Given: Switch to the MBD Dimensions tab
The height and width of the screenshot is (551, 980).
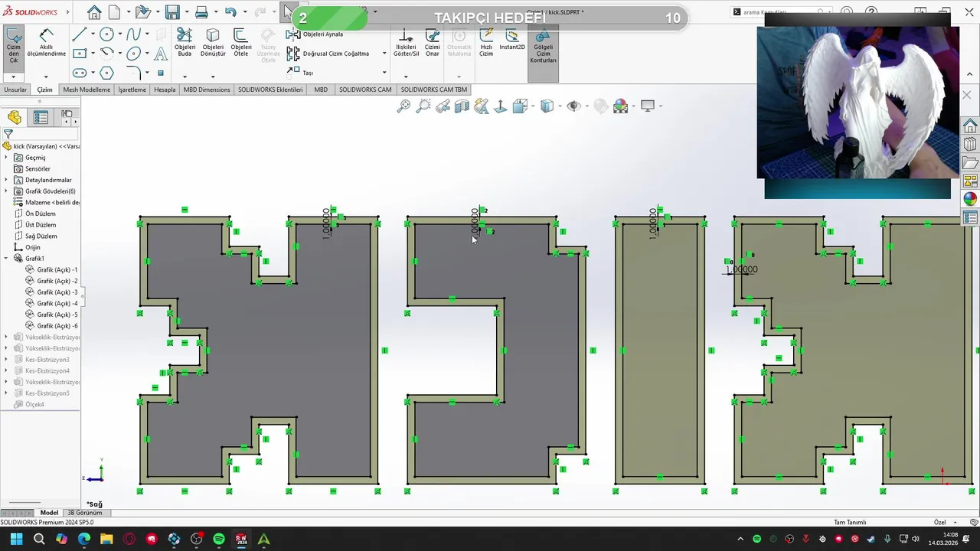Looking at the screenshot, I should click(207, 90).
